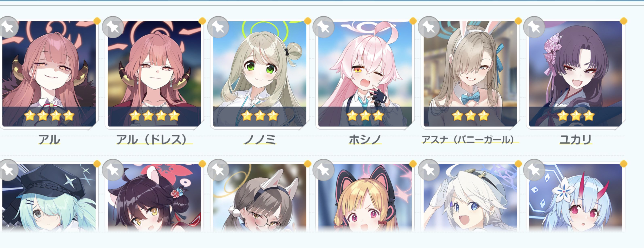This screenshot has width=644, height=248.
Task: Toggle pin on the ノノミ card
Action: tap(218, 27)
